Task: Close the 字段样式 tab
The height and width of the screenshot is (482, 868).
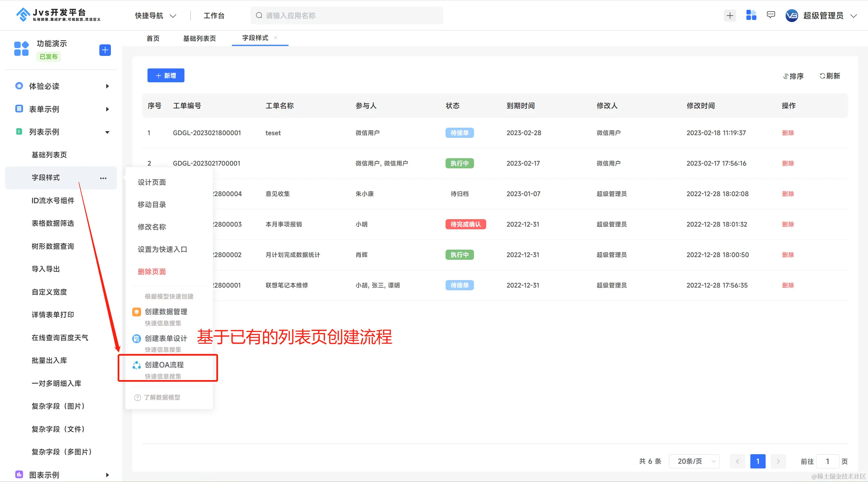Action: point(276,38)
